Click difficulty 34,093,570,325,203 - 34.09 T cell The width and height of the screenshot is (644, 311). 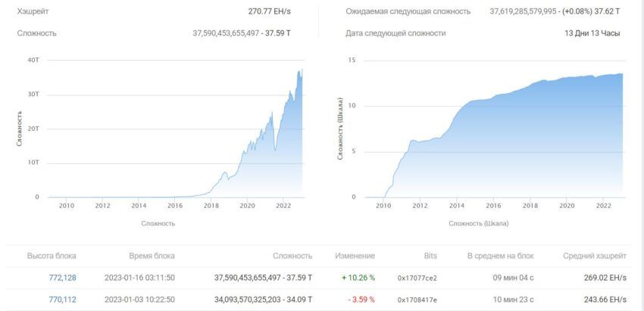[263, 300]
